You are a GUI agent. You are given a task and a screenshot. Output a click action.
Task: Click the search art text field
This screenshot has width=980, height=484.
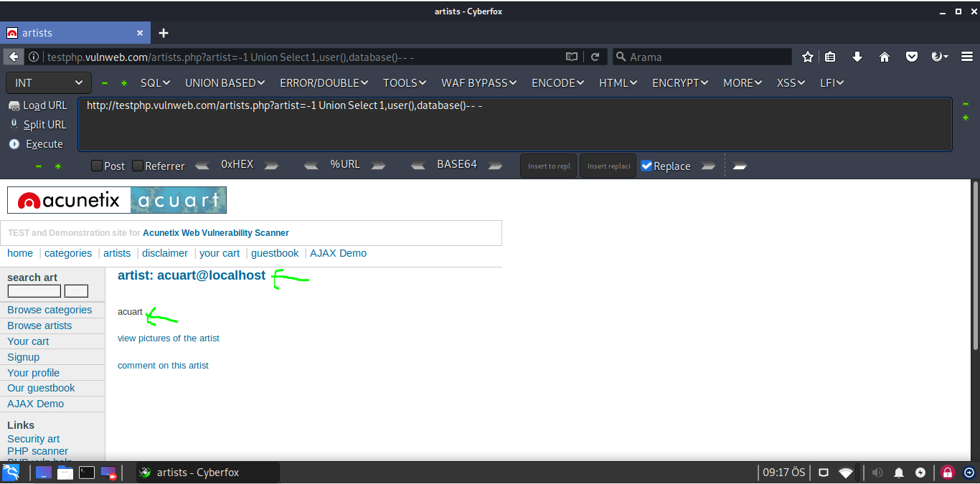34,291
